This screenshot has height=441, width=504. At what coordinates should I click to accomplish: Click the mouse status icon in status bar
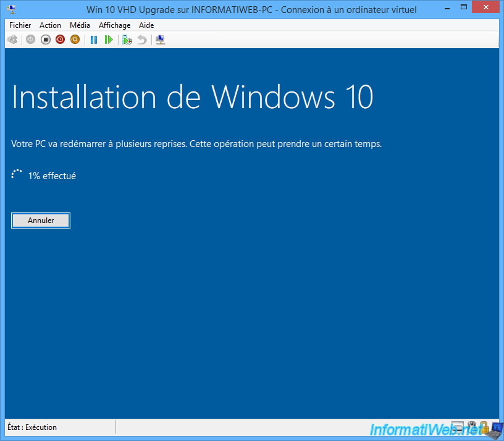coord(471,427)
